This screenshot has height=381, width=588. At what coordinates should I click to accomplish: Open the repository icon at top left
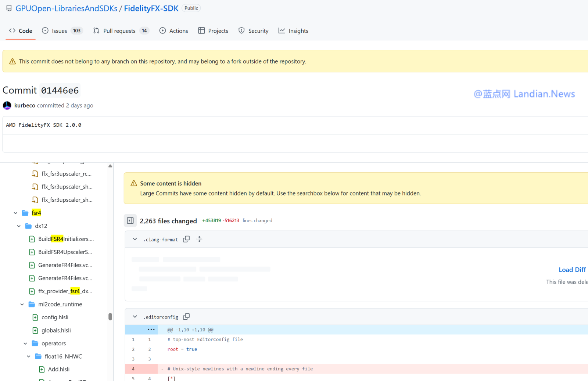[9, 8]
